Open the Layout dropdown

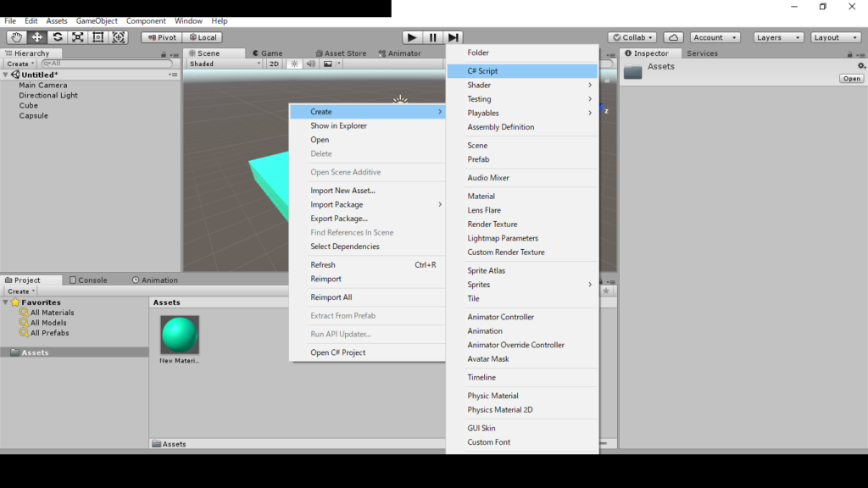click(x=835, y=37)
